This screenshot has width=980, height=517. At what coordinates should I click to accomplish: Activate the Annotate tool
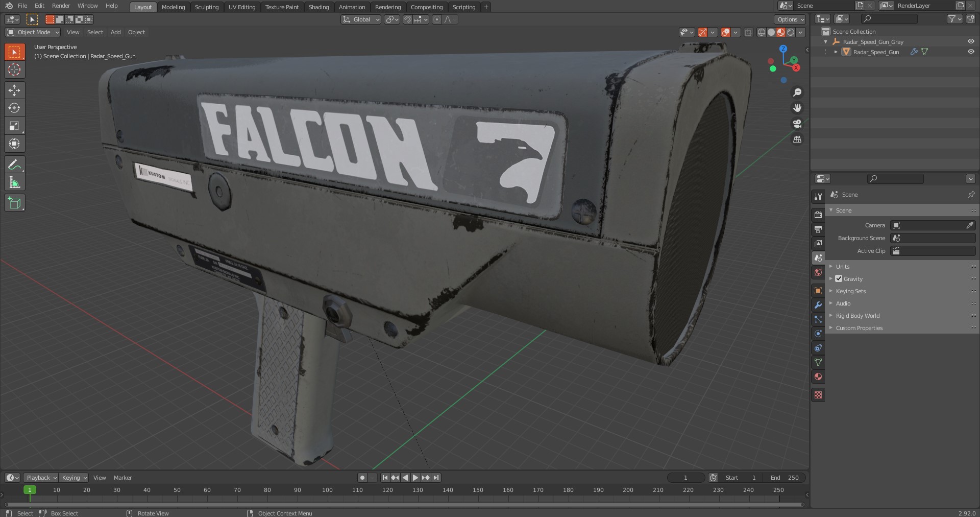coord(14,165)
